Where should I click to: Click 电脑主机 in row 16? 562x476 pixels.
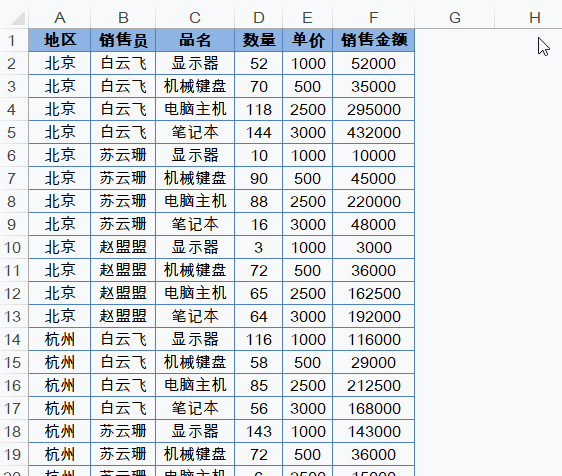click(195, 385)
